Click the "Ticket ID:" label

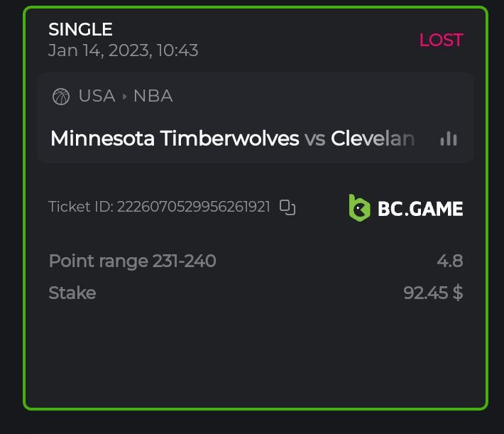pyautogui.click(x=80, y=207)
